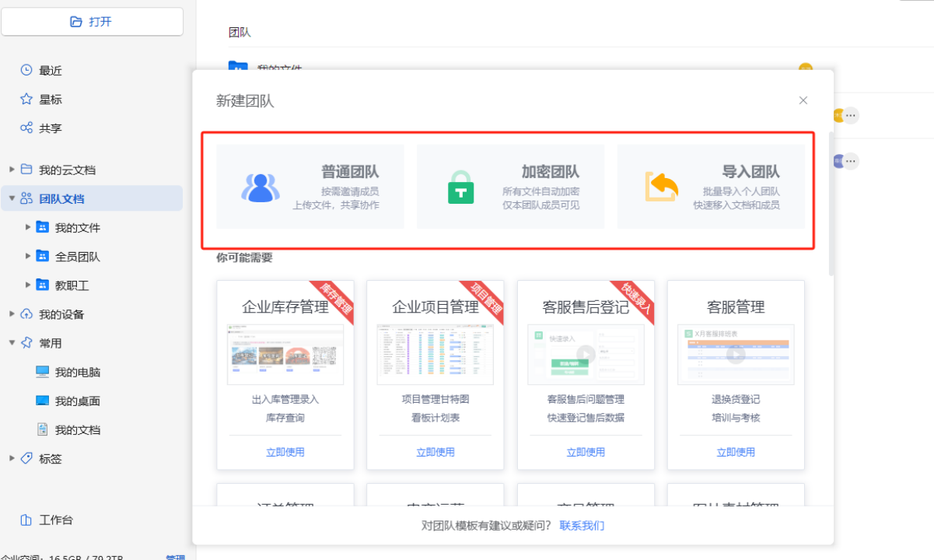Click the green lock 加密团队 icon

[x=460, y=187]
